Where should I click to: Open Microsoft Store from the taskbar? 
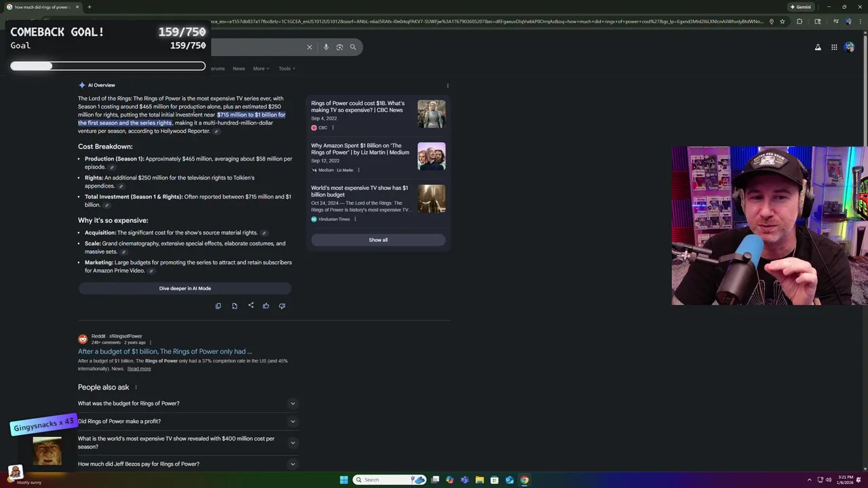coord(494,480)
